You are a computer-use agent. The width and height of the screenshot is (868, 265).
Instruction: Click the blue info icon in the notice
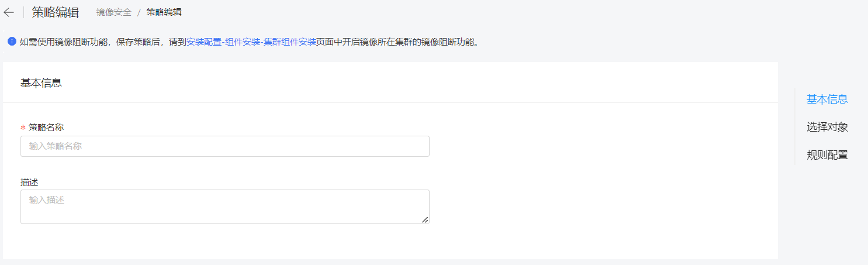(x=12, y=42)
